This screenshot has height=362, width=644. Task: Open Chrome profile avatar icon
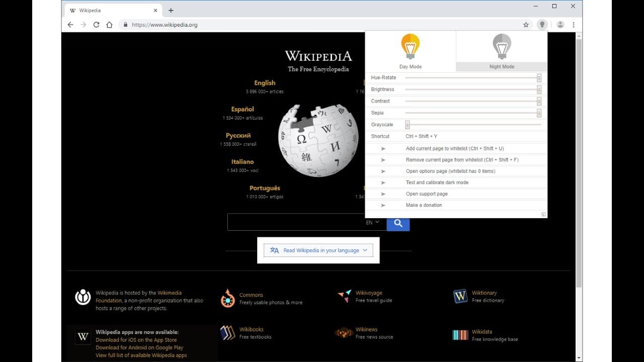click(x=560, y=25)
